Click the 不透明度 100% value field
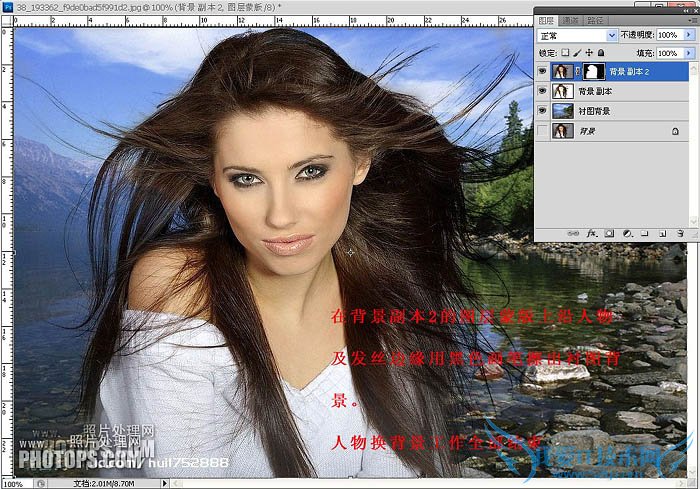Image resolution: width=700 pixels, height=489 pixels. pyautogui.click(x=669, y=35)
